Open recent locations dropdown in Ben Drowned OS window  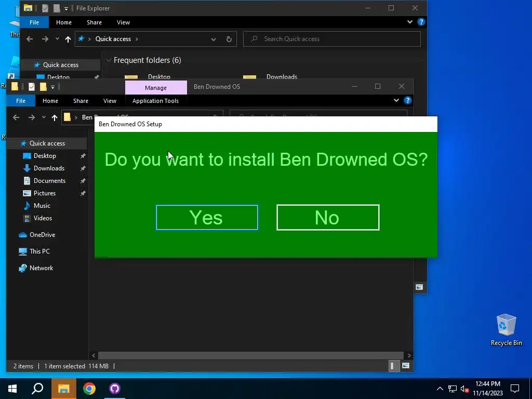click(x=44, y=117)
